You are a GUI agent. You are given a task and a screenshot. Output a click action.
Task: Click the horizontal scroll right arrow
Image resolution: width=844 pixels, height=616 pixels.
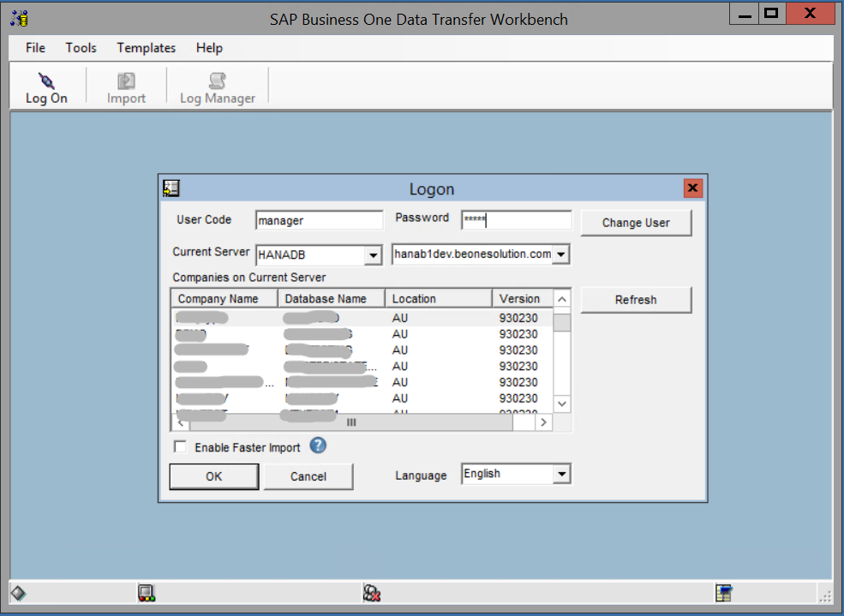coord(543,422)
